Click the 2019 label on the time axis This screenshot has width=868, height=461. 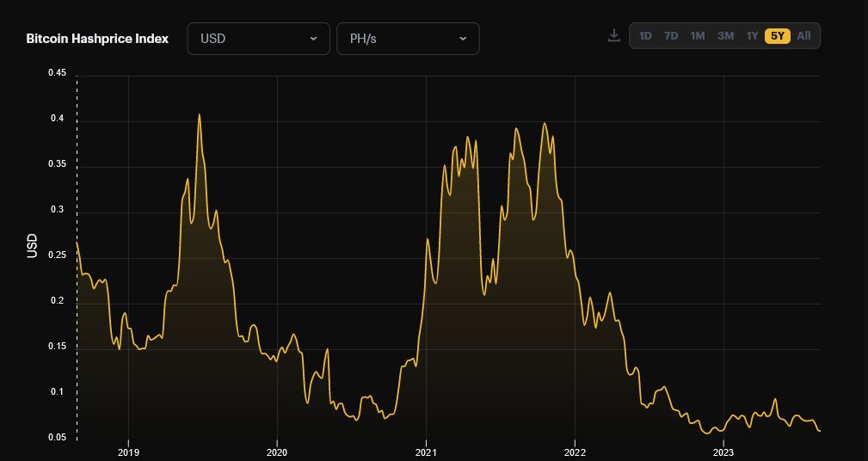(128, 452)
